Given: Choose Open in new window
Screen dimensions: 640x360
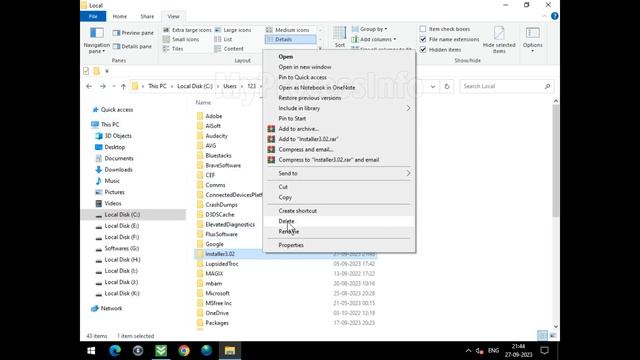Looking at the screenshot, I should 340,67.
